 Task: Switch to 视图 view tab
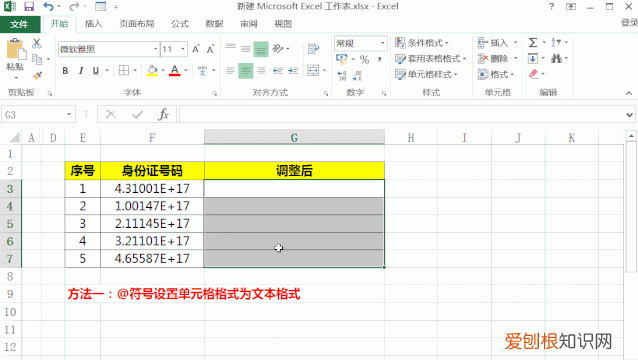click(283, 24)
